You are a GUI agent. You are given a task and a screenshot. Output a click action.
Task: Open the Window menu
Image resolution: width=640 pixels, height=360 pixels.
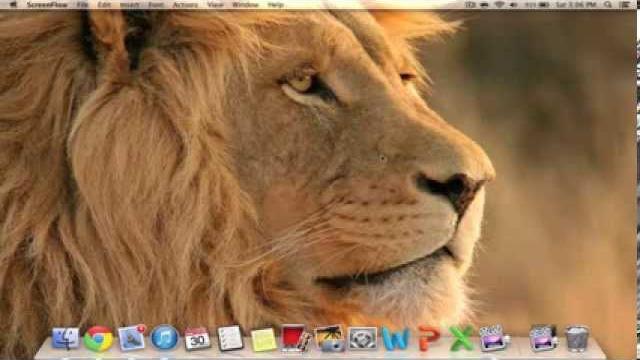245,5
